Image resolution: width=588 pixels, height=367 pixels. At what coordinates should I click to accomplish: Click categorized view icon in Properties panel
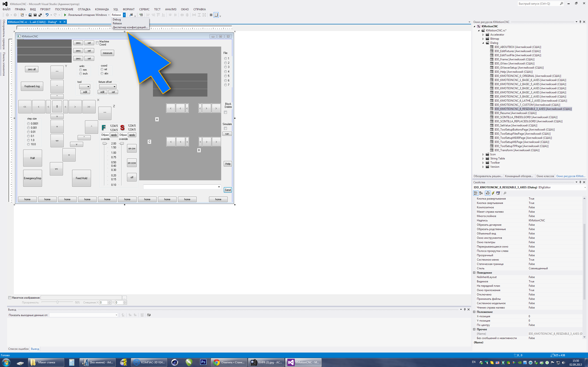[x=475, y=193]
